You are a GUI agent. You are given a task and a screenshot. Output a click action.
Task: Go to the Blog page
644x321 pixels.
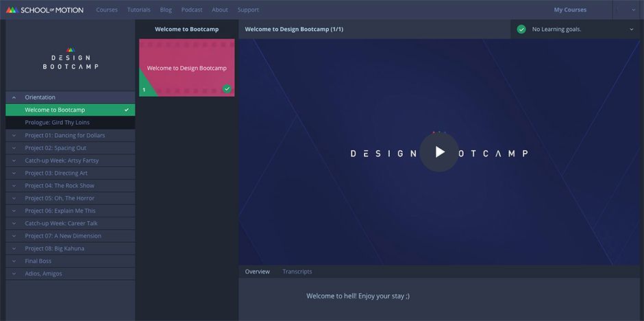pos(166,10)
